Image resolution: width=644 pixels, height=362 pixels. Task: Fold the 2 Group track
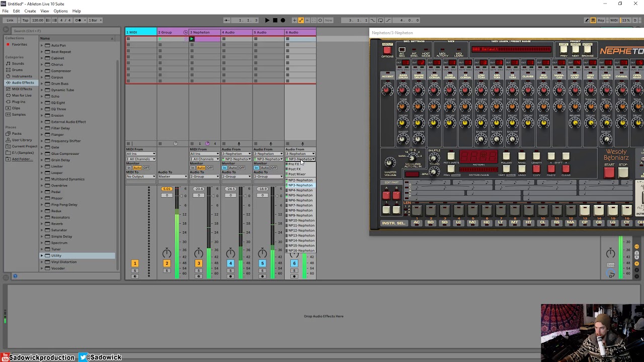click(186, 32)
